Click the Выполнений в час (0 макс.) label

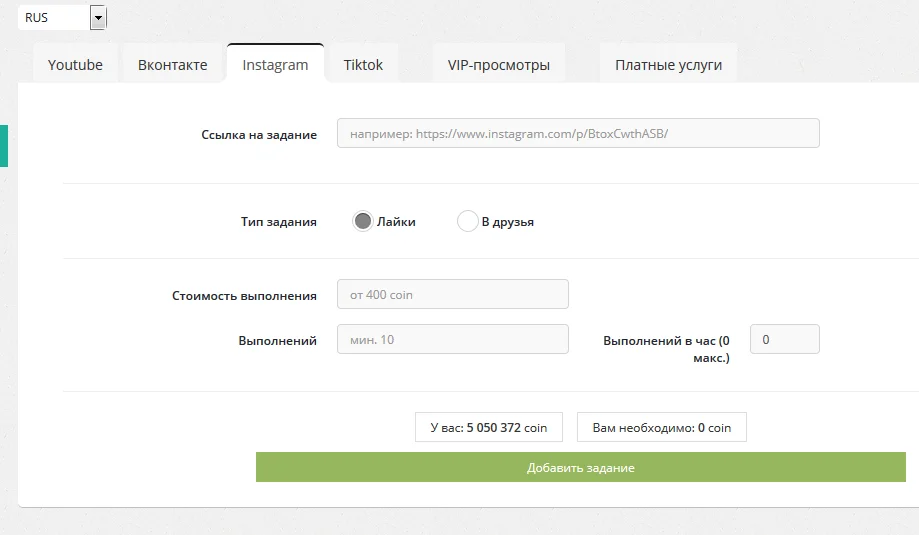(x=666, y=349)
